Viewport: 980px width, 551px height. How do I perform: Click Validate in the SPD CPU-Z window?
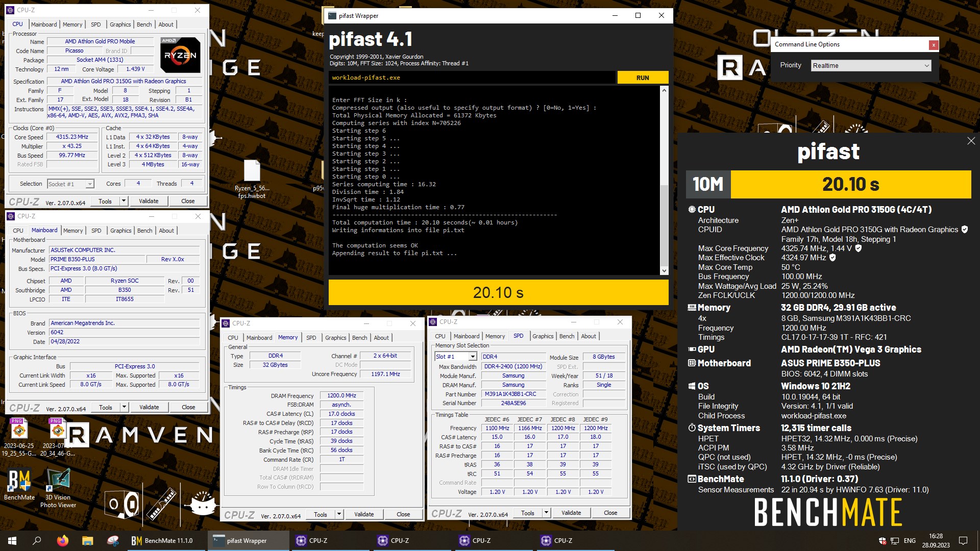coord(571,513)
